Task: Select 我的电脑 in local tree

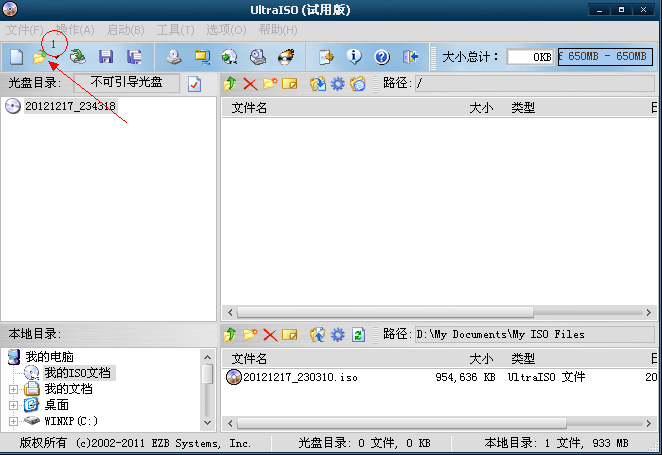Action: click(x=50, y=357)
